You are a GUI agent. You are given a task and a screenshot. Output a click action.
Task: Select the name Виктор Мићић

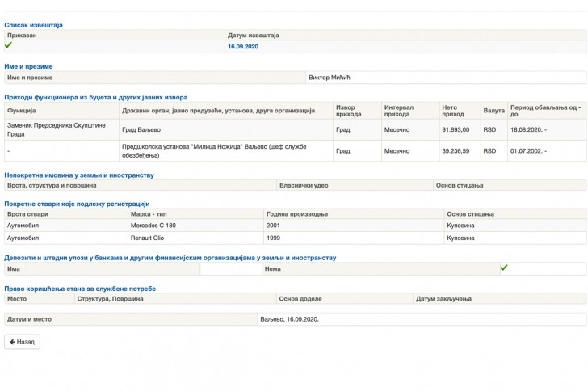coord(330,78)
